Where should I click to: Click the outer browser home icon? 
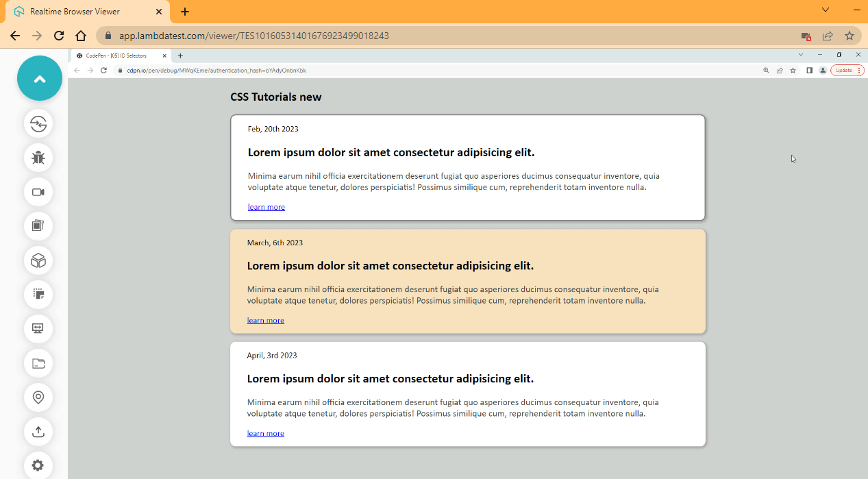81,36
